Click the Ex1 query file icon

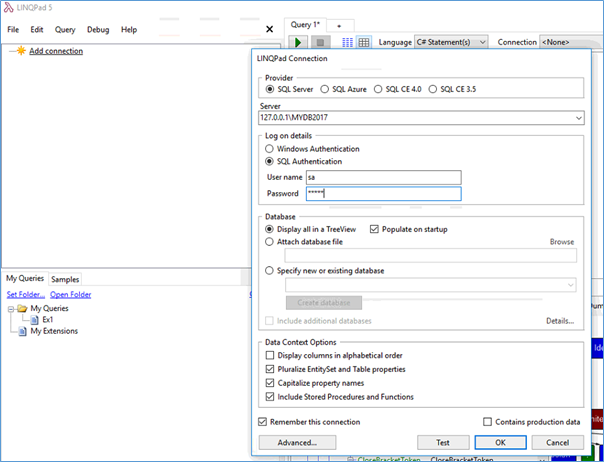click(34, 319)
